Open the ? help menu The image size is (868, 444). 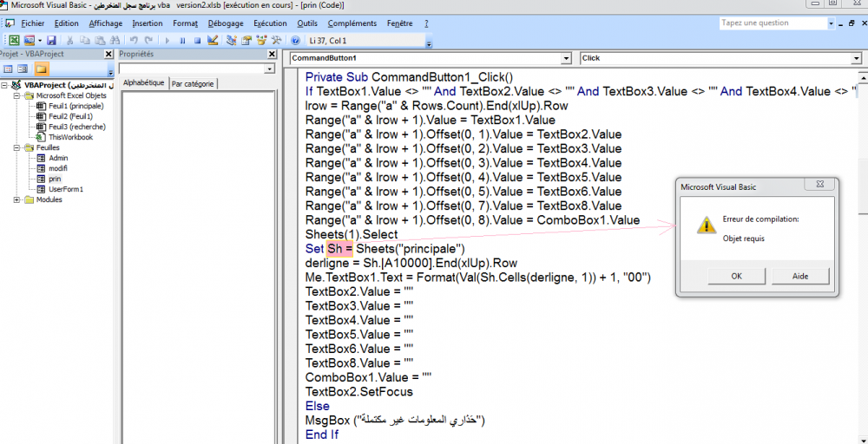[x=426, y=23]
